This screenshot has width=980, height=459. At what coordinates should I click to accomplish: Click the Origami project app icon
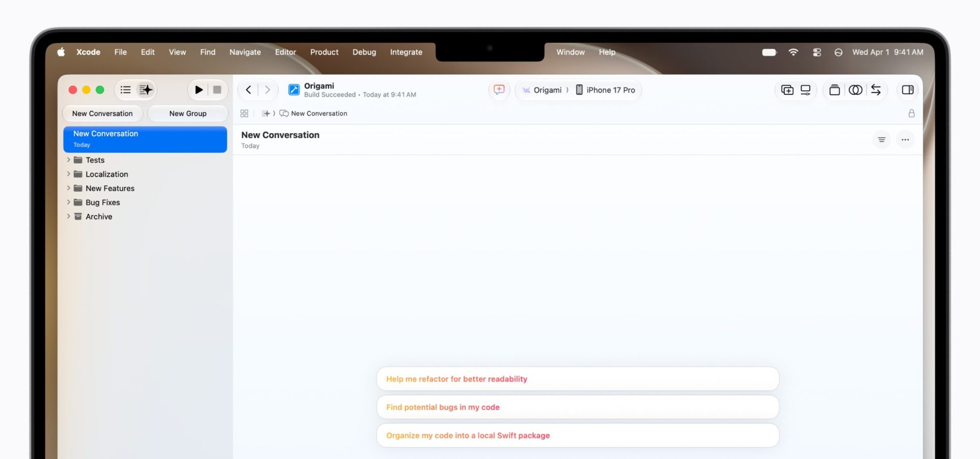coord(294,90)
